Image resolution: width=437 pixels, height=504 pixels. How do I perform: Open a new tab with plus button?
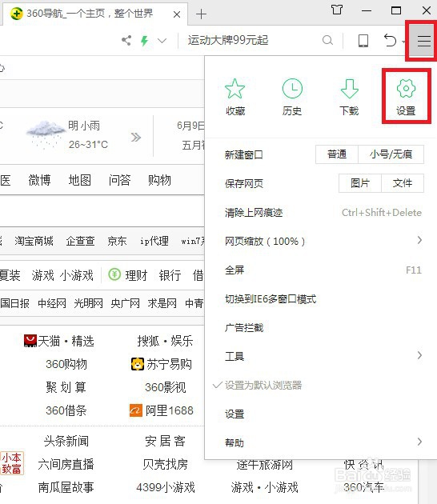tap(201, 14)
